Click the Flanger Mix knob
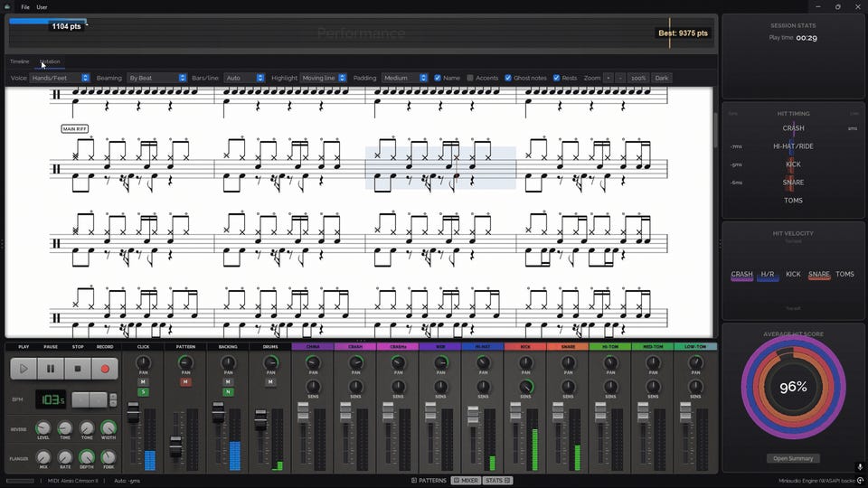This screenshot has width=868, height=488. [x=42, y=457]
